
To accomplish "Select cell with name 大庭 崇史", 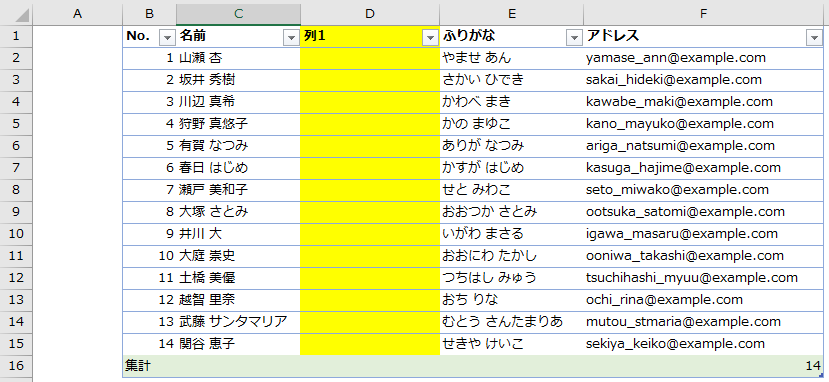I will [x=238, y=256].
